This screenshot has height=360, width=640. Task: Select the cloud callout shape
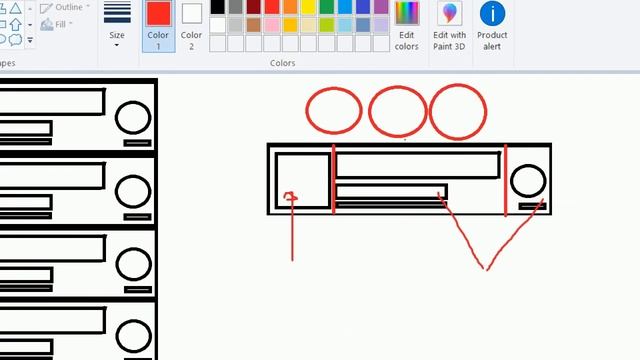click(x=16, y=40)
